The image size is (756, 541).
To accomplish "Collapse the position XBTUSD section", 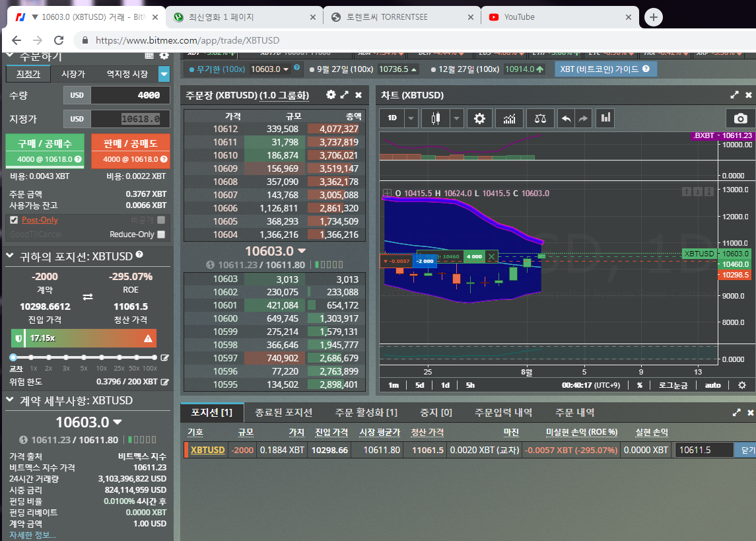I will tap(10, 256).
